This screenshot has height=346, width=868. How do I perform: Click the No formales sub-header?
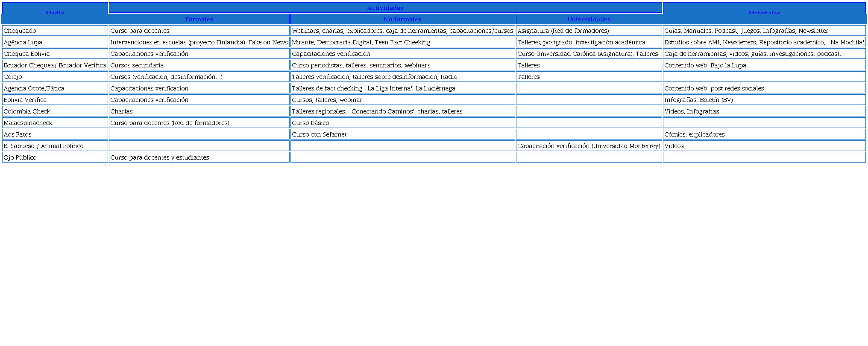(x=402, y=19)
